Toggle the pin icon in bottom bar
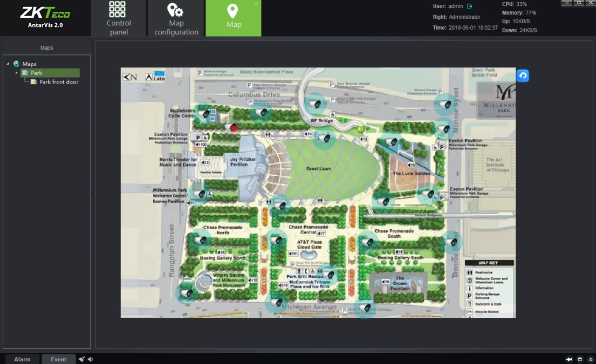 pos(569,359)
